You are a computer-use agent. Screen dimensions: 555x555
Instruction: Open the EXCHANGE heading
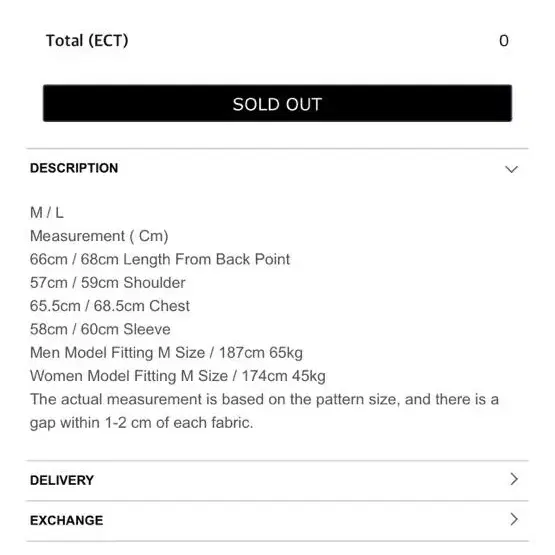[x=67, y=520]
